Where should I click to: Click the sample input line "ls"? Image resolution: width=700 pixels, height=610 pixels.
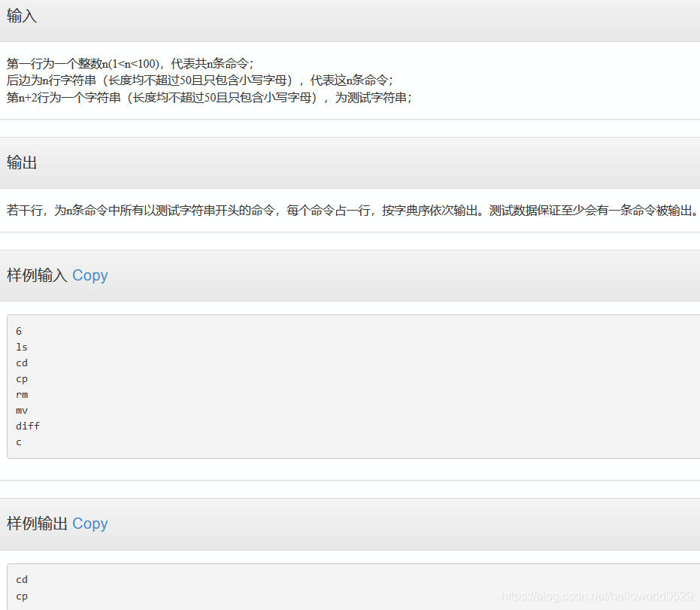[22, 347]
